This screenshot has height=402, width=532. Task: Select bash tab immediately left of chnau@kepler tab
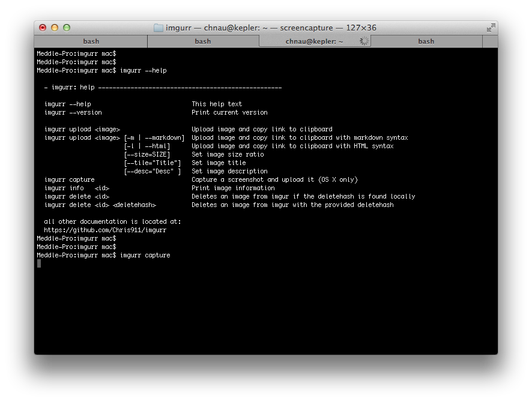click(203, 41)
